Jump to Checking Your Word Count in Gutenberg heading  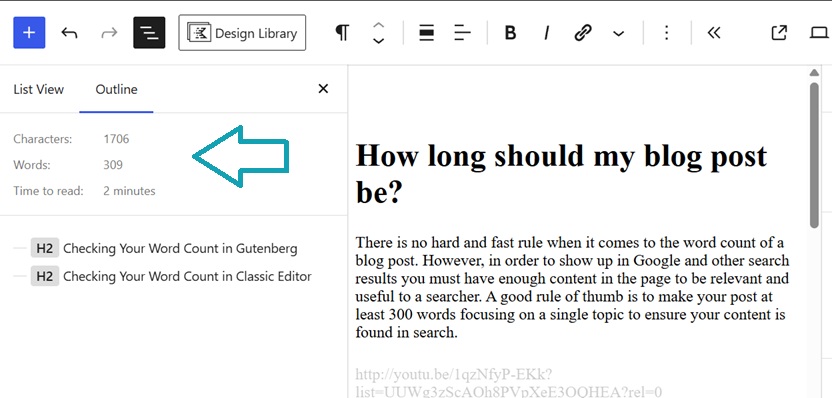180,248
